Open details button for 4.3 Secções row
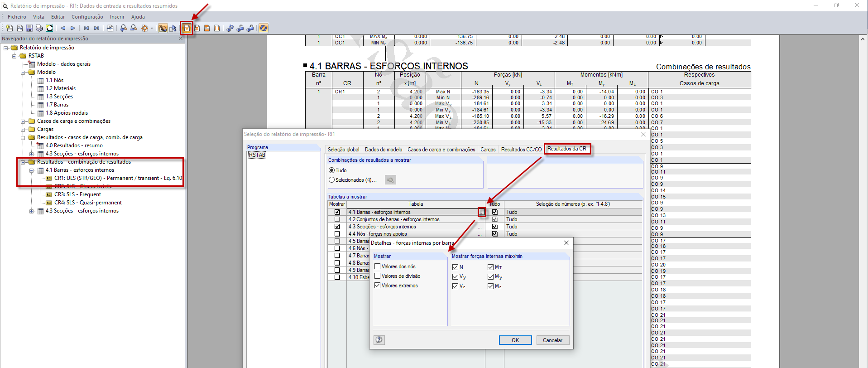Image resolution: width=868 pixels, height=368 pixels. (x=480, y=227)
